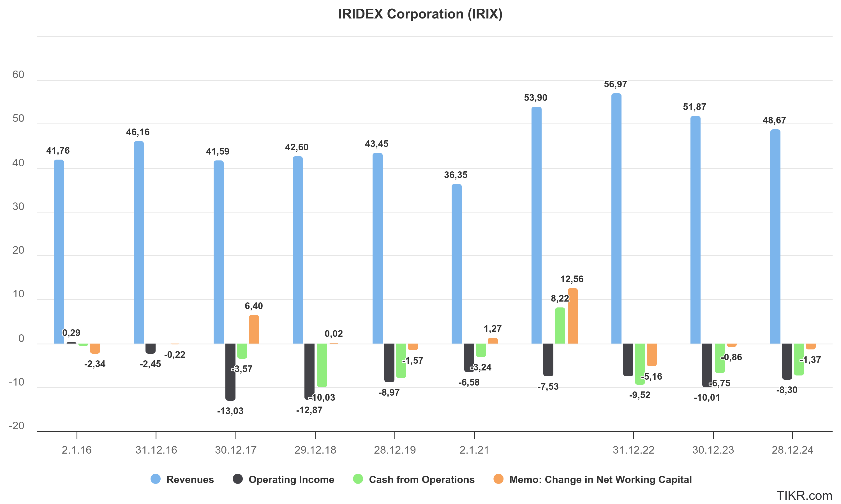
Task: Toggle Operating Income series legend label
Action: [x=291, y=480]
